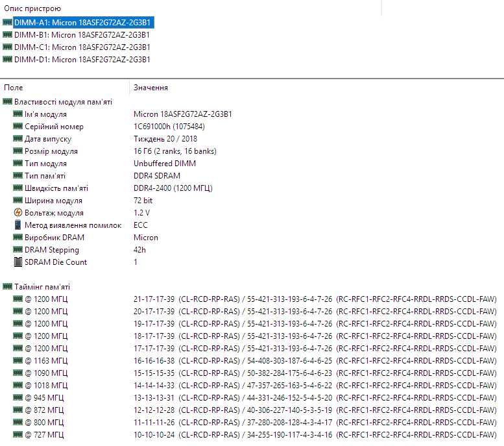Click icon next to Тип пам'яті
This screenshot has height=446, width=504.
tap(18, 175)
